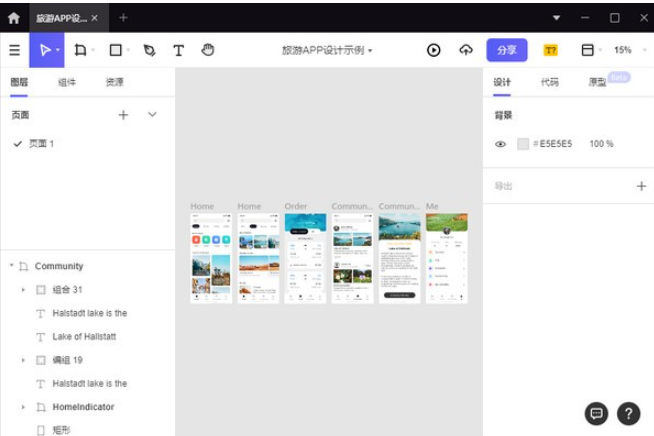Image resolution: width=654 pixels, height=436 pixels.
Task: Click the group icon of 编组 19
Action: [41, 360]
